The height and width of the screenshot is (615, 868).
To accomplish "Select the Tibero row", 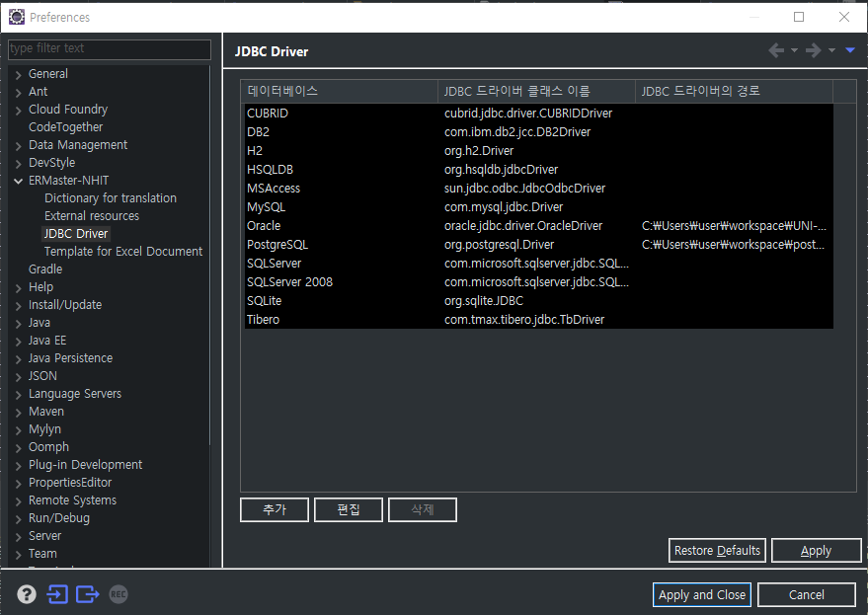I will (538, 320).
